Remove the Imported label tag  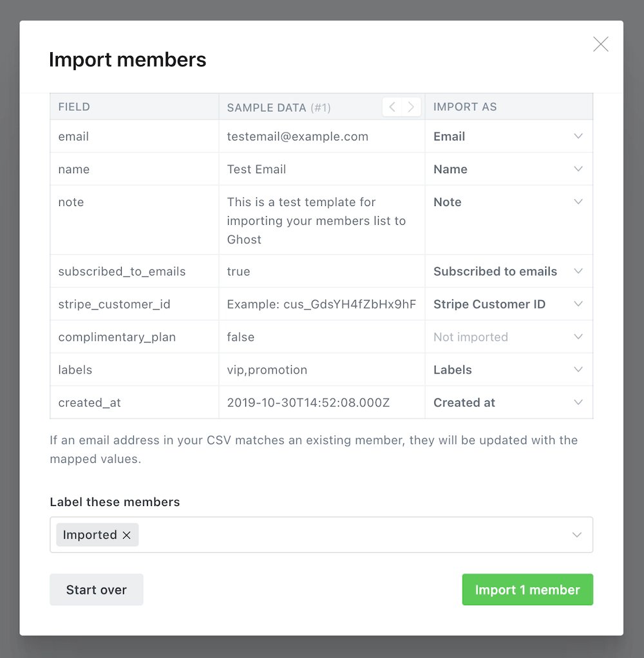click(126, 535)
